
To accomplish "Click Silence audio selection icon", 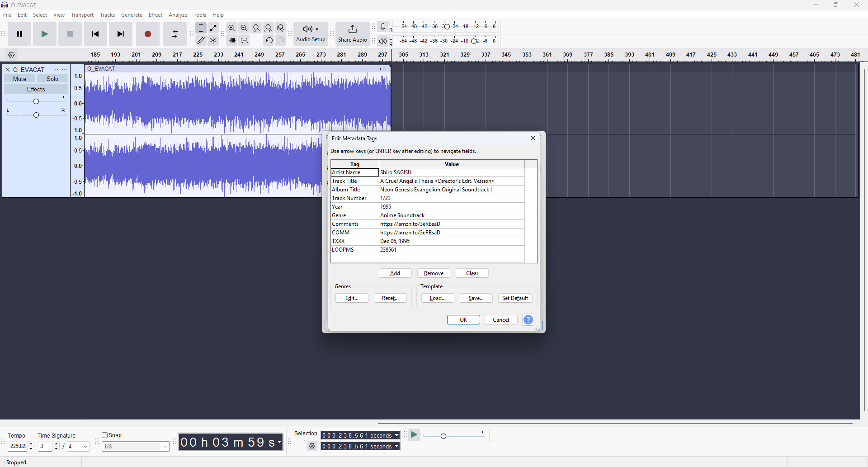I will tap(245, 40).
